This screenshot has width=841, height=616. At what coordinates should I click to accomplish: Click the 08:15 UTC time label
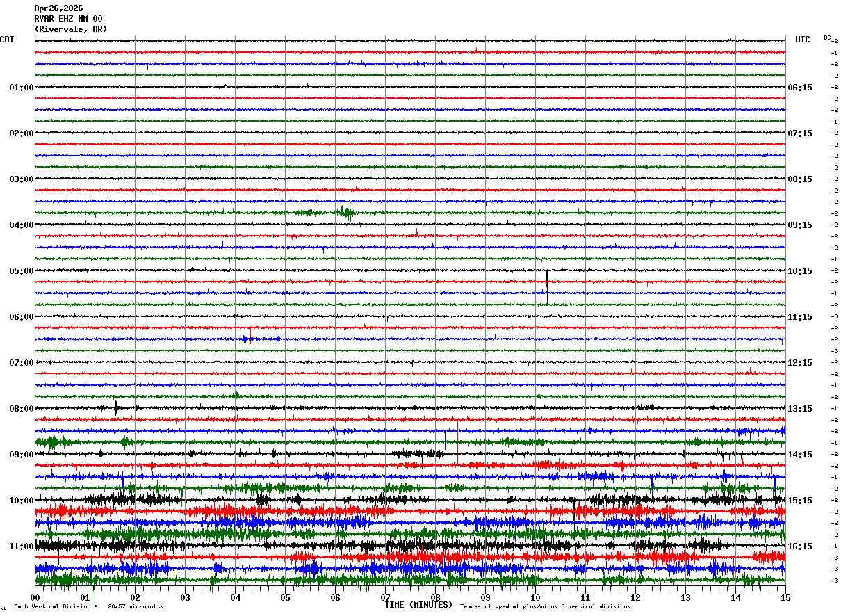[x=800, y=179]
